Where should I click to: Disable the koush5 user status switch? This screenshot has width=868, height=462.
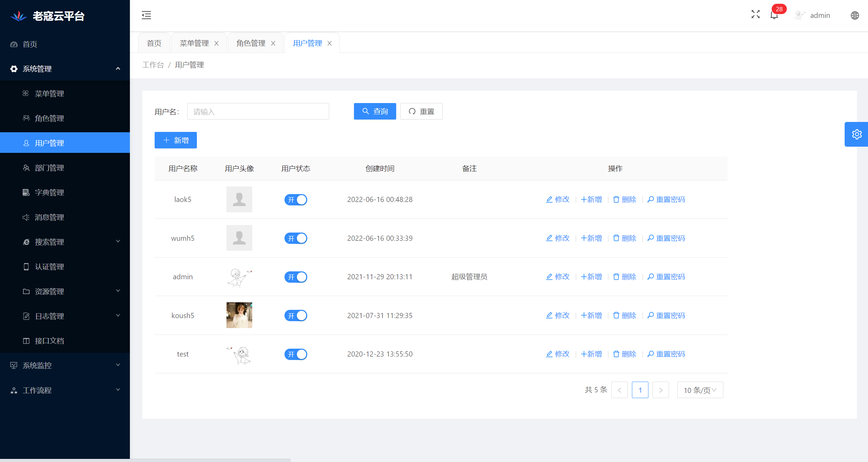296,316
